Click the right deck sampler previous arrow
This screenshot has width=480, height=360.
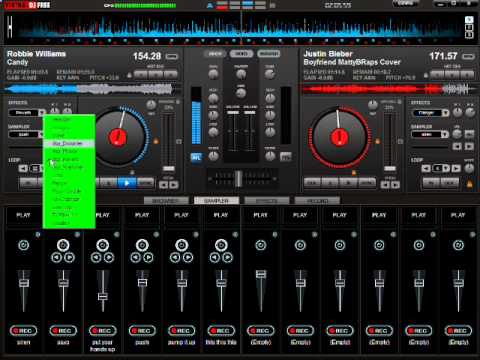[457, 146]
